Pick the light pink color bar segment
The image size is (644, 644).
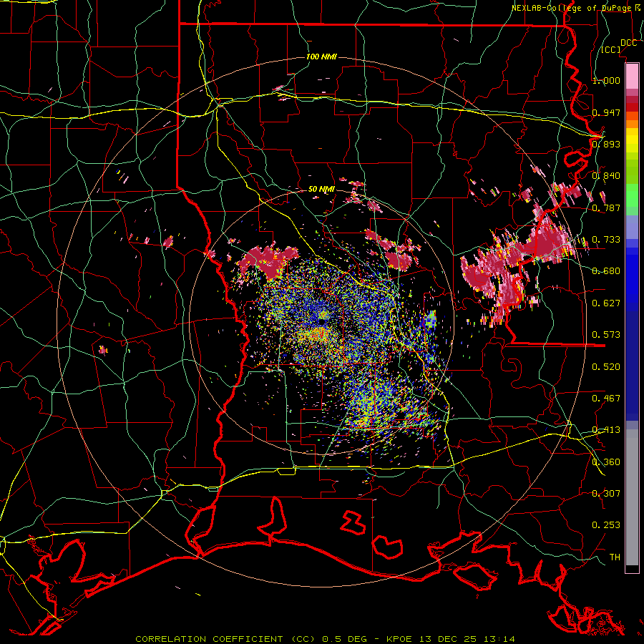click(632, 76)
